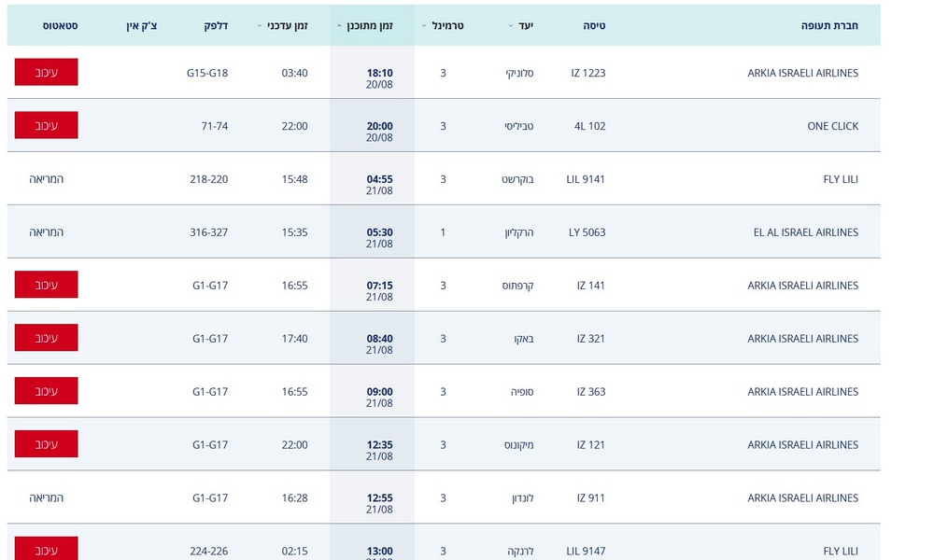Select EL AL ISRAEL AIRLINES row

coord(444,232)
